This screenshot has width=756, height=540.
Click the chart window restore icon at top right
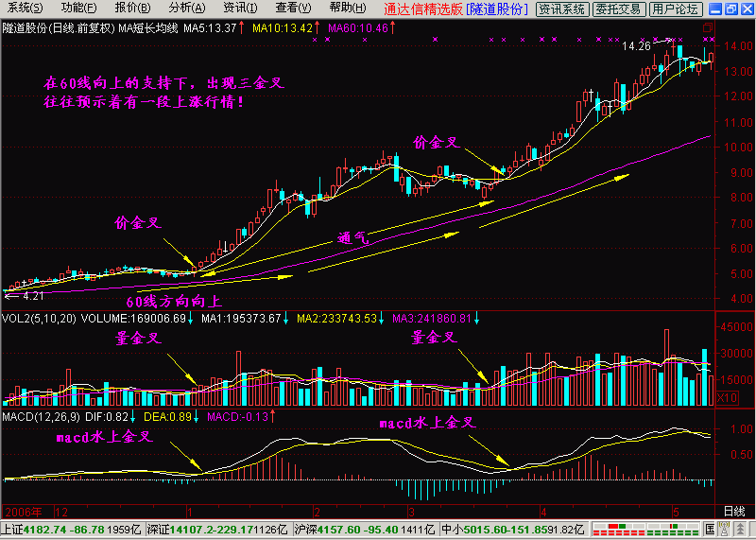coord(729,9)
